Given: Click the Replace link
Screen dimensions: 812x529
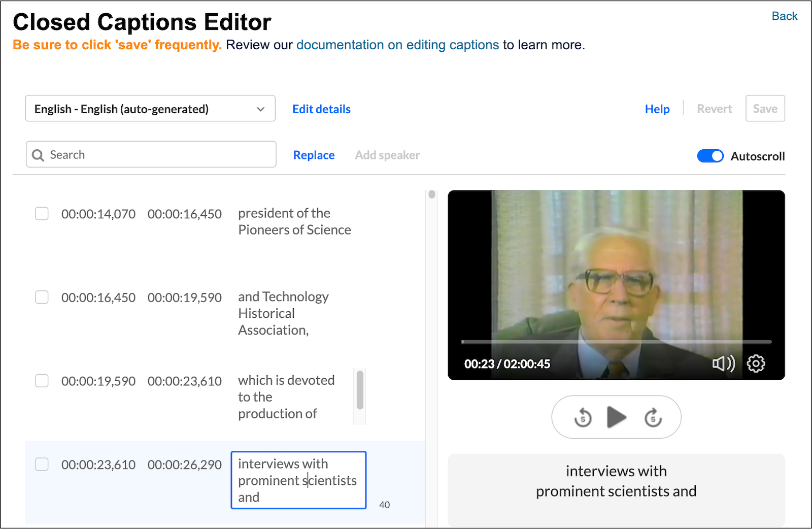Looking at the screenshot, I should tap(314, 155).
